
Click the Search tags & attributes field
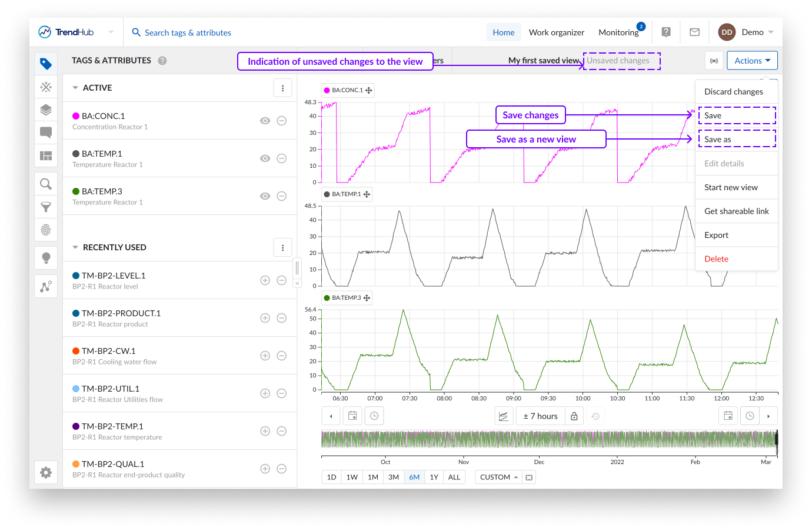[x=188, y=32]
